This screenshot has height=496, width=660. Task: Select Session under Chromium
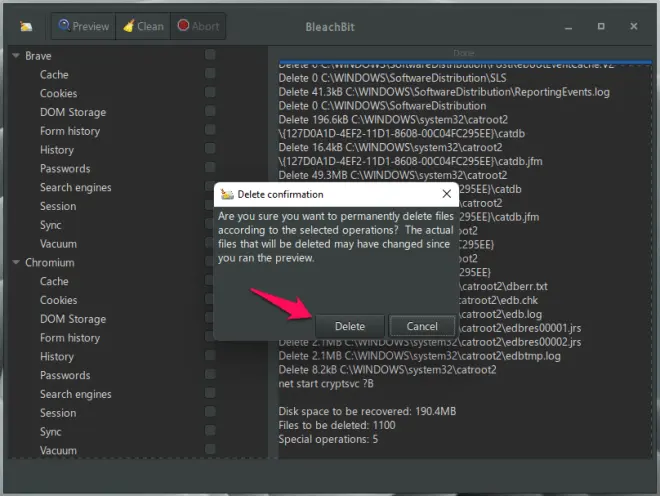(x=58, y=413)
